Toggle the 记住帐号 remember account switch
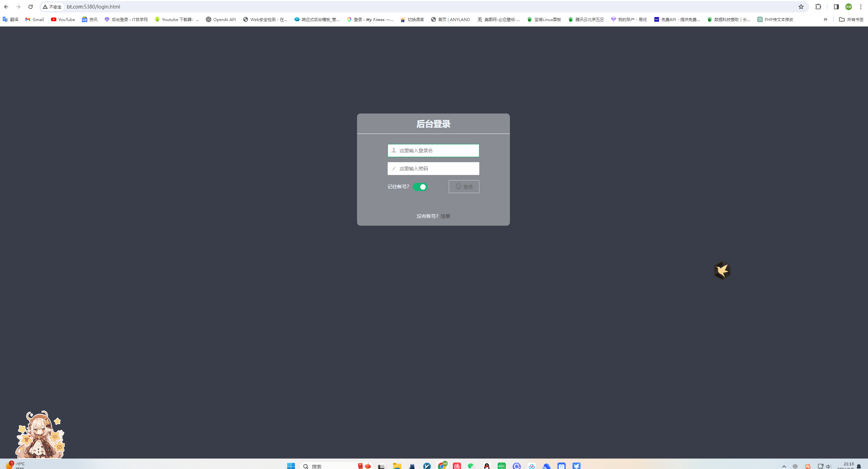868x469 pixels. pos(420,187)
